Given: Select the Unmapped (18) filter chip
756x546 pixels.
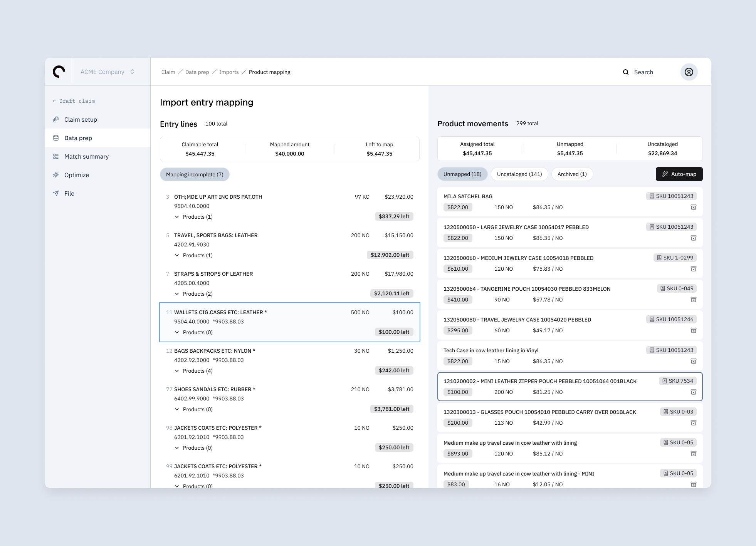Looking at the screenshot, I should 462,174.
